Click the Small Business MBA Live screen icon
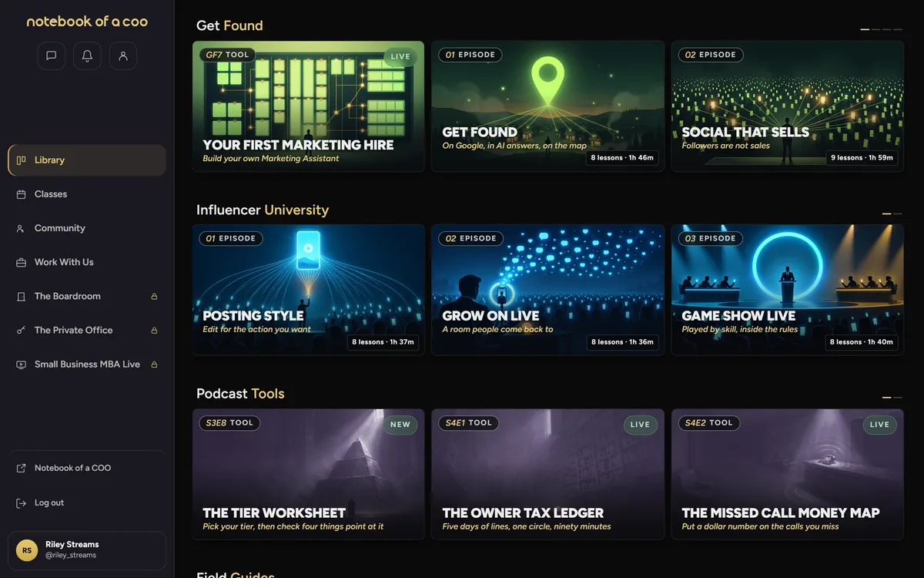The height and width of the screenshot is (578, 924). (22, 365)
